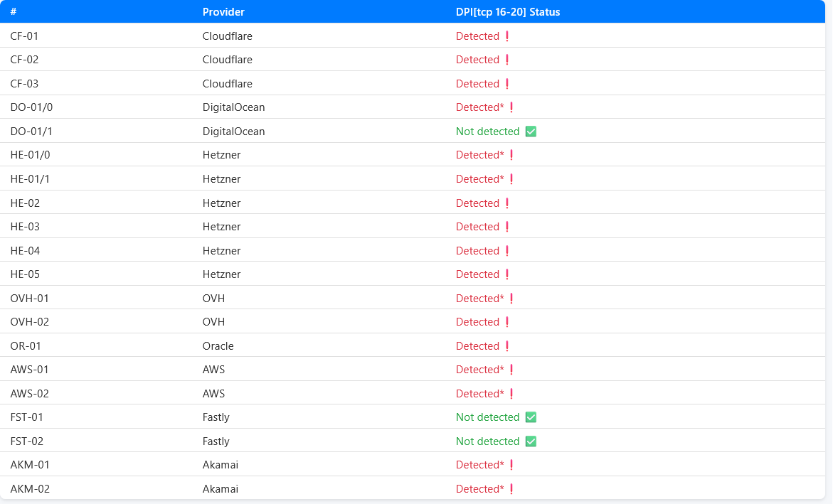Click the Detected status text for CF-03
This screenshot has height=504, width=833.
[477, 84]
